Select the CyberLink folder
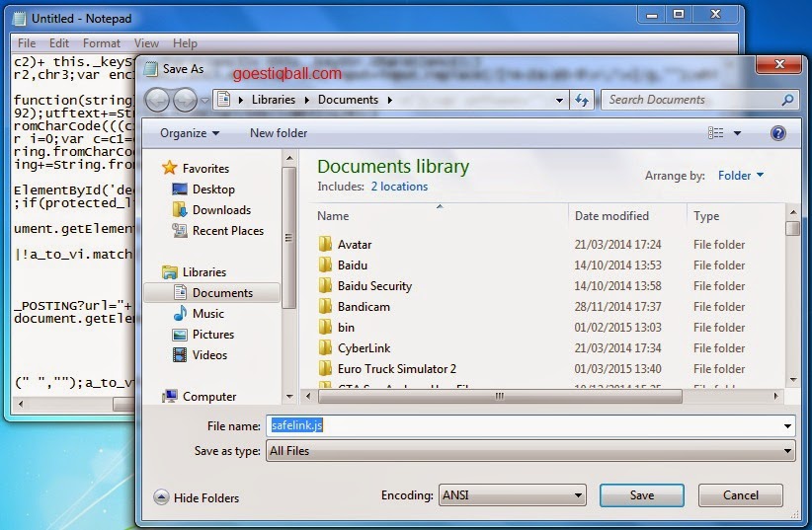The image size is (812, 530). click(365, 347)
